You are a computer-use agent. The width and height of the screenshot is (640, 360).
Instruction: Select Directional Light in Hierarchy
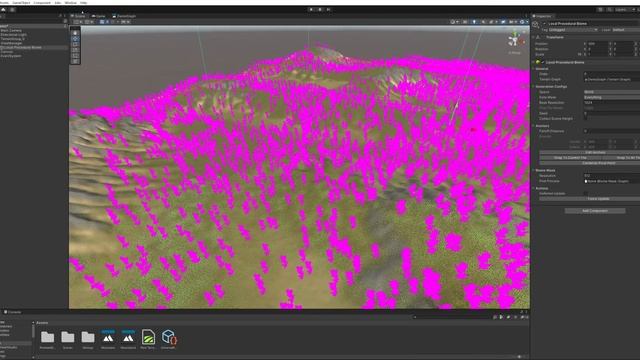(13, 35)
